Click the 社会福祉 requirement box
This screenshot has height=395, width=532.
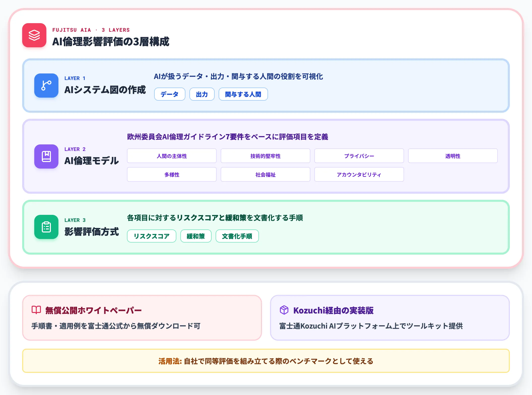[265, 175]
